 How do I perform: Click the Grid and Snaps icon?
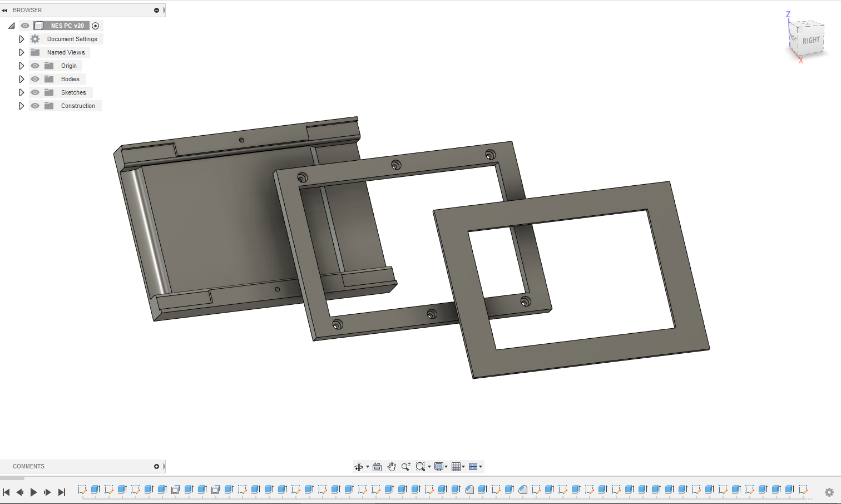pyautogui.click(x=457, y=466)
